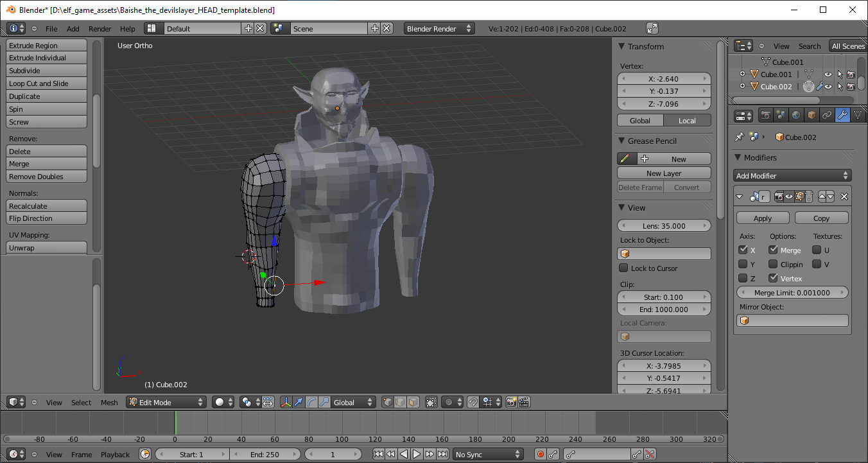Image resolution: width=868 pixels, height=463 pixels.
Task: Click the Subdivide button
Action: 46,71
